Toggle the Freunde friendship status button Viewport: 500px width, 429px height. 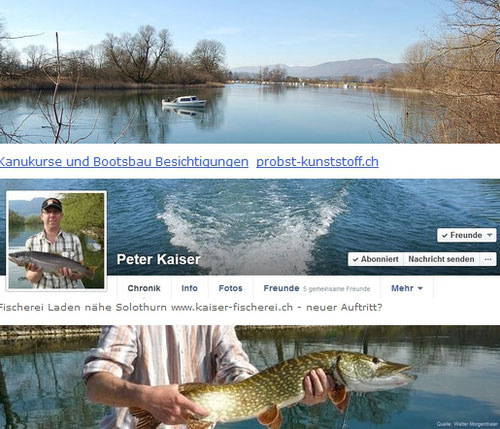coord(467,235)
